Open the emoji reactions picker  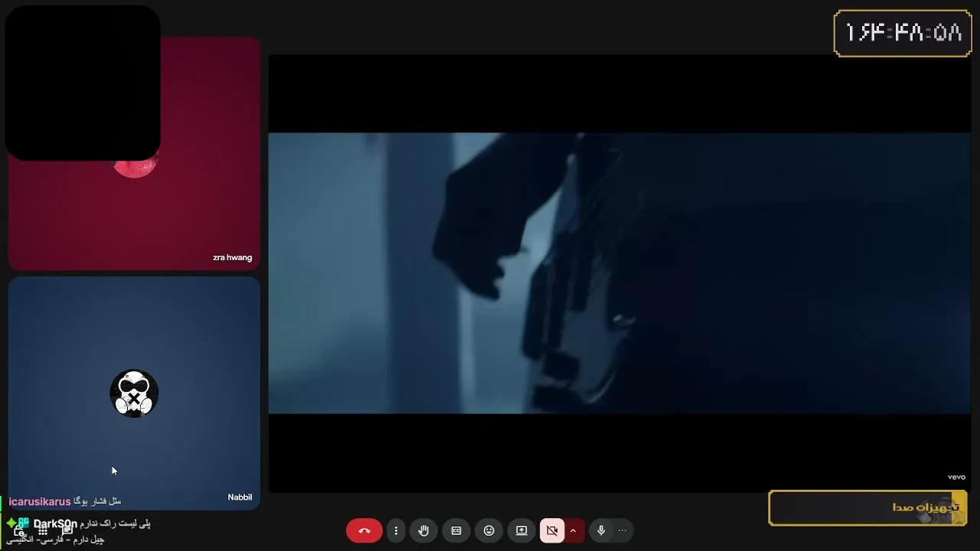pyautogui.click(x=489, y=530)
